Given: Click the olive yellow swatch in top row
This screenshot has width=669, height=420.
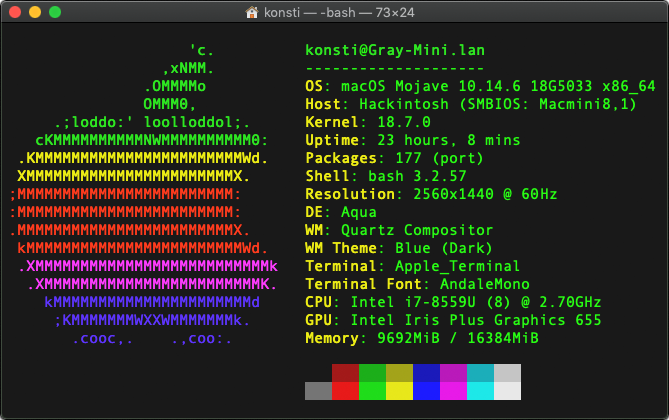Looking at the screenshot, I should (x=399, y=373).
